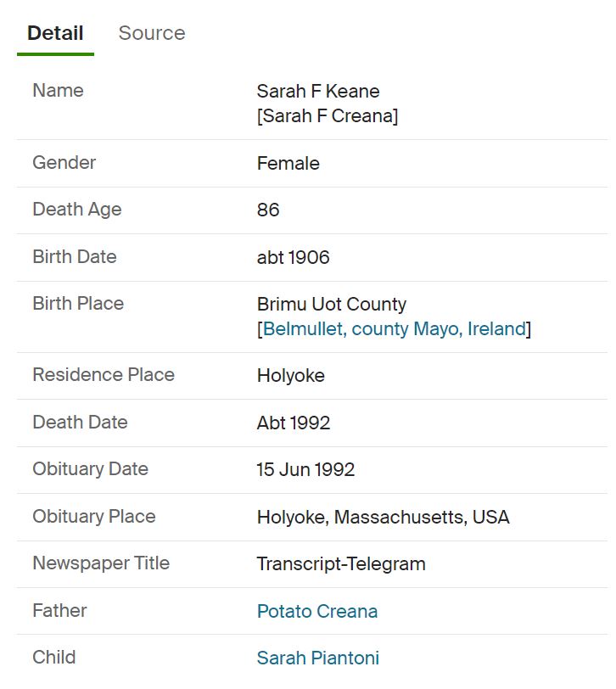Image resolution: width=616 pixels, height=689 pixels.
Task: Click the obituary date 15 Jun 1992
Action: [305, 469]
